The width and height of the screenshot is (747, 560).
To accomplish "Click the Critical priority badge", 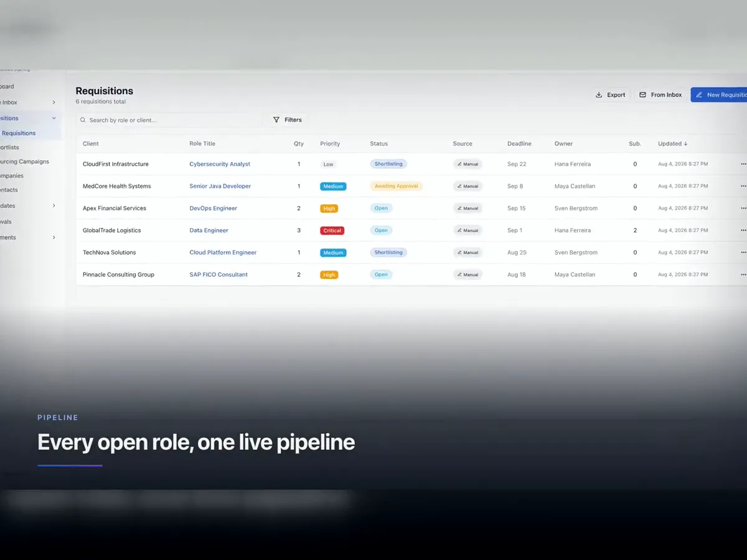I will pyautogui.click(x=332, y=230).
